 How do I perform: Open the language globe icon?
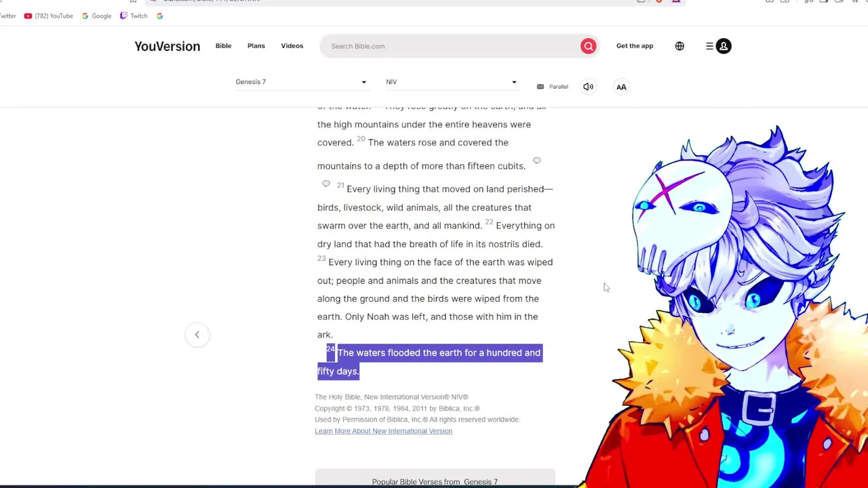point(679,46)
